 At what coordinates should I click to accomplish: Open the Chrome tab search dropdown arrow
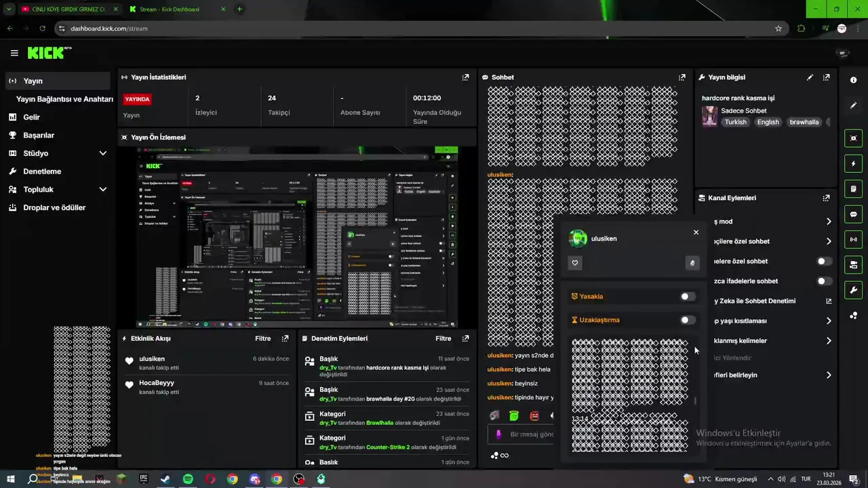9,9
